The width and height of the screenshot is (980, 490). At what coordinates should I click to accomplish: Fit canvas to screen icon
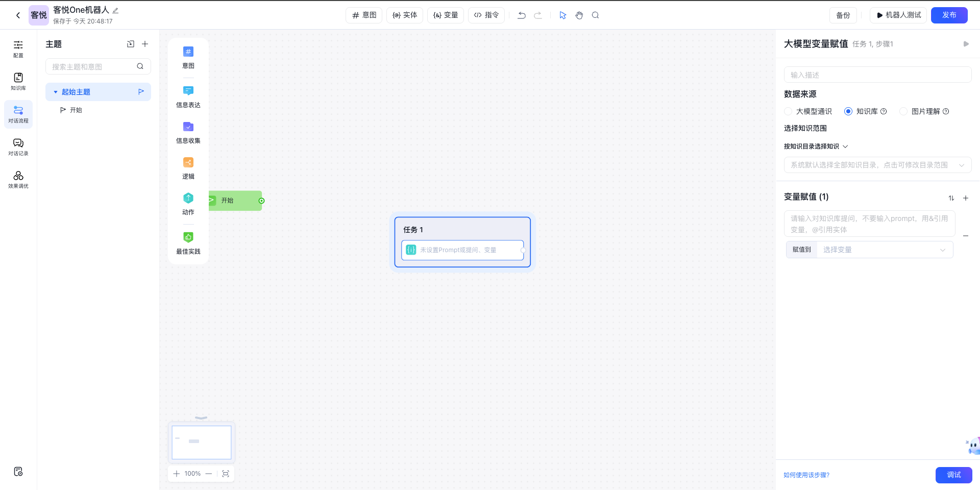[x=226, y=474]
